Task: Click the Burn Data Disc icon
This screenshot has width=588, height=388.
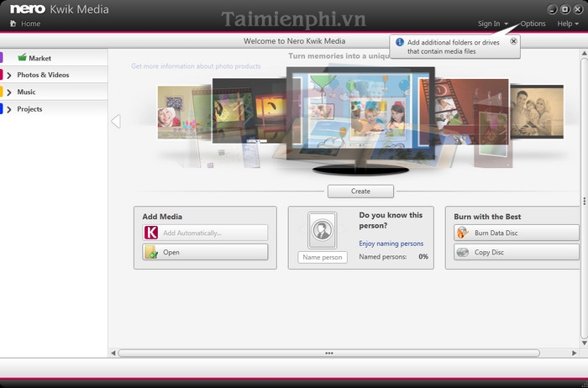Action: pyautogui.click(x=463, y=233)
